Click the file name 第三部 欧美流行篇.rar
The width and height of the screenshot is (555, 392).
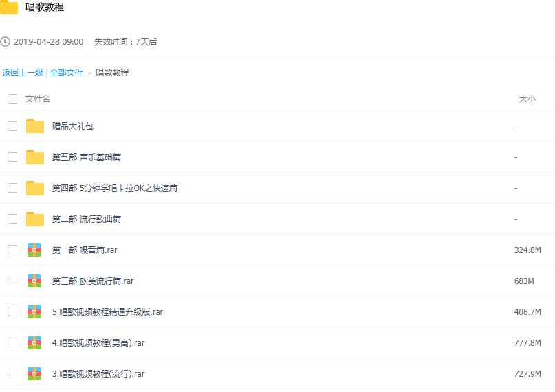93,281
